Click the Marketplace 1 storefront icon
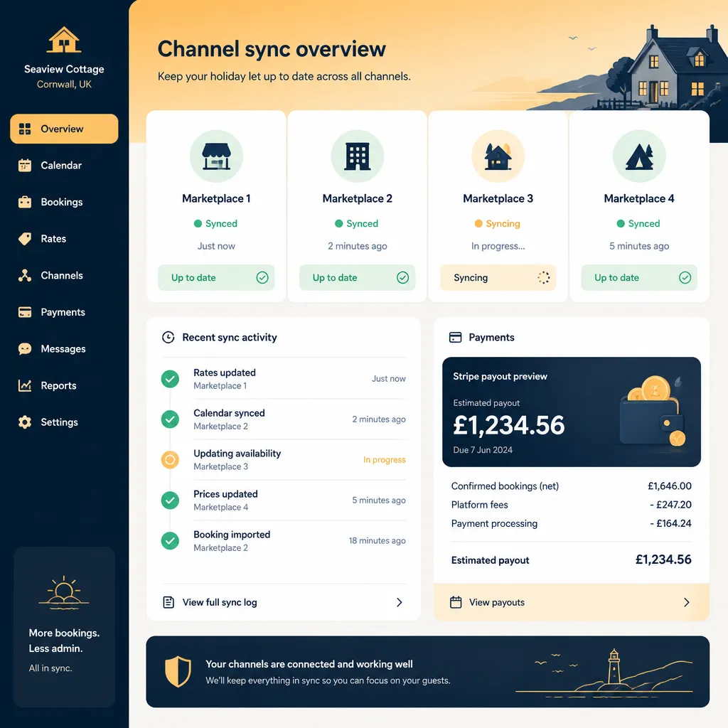This screenshot has height=728, width=728. (x=216, y=156)
